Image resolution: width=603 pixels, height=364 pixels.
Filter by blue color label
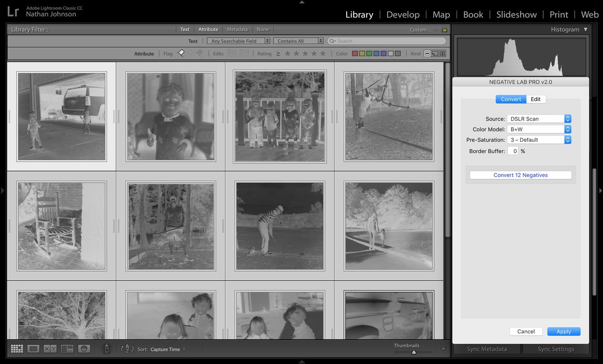click(x=376, y=54)
